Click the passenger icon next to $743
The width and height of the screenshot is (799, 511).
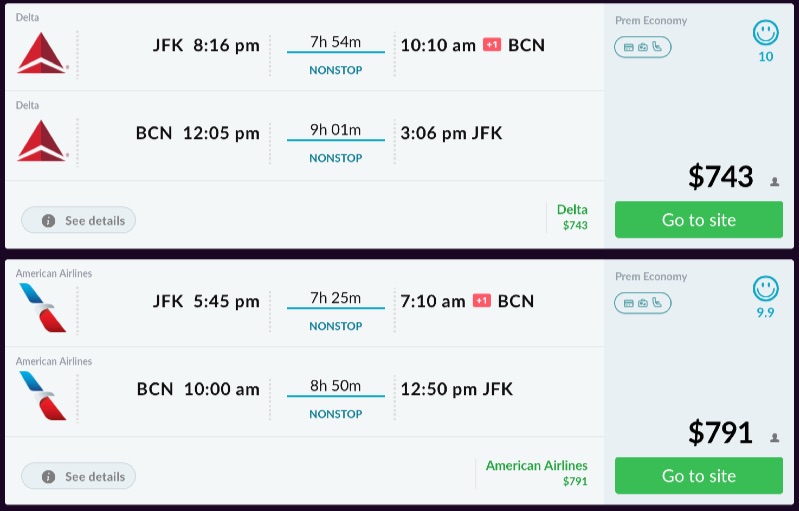click(774, 182)
